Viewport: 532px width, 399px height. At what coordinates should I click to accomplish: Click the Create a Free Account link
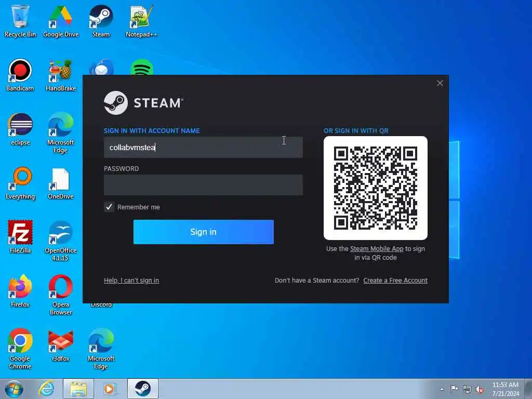coord(395,280)
